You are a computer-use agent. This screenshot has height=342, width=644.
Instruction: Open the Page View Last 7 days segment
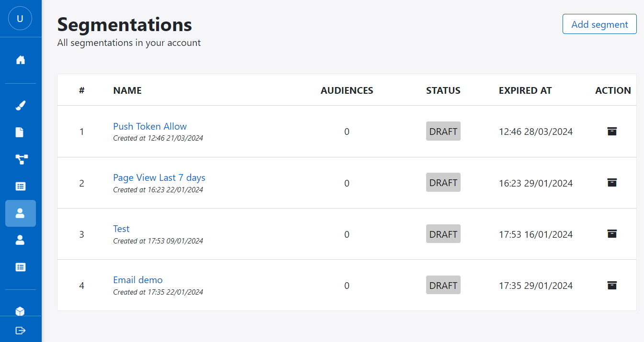(x=159, y=177)
